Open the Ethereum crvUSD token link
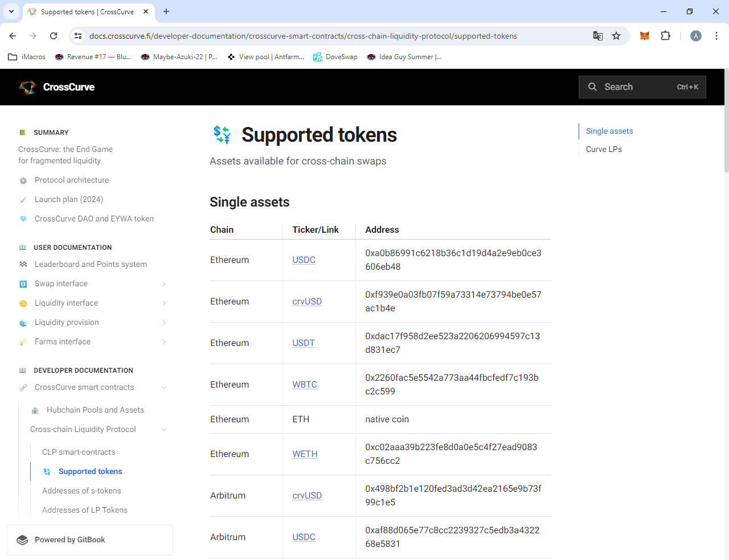The height and width of the screenshot is (560, 729). click(x=307, y=302)
